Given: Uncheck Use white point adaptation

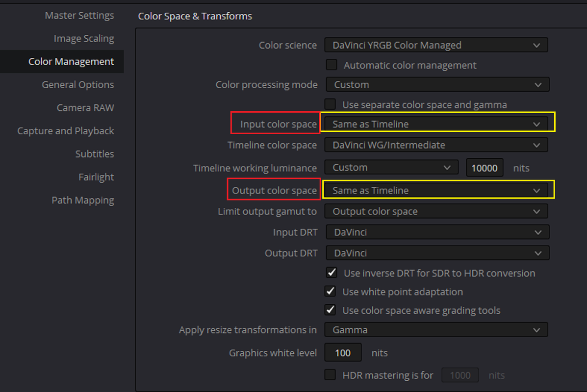Looking at the screenshot, I should point(330,291).
